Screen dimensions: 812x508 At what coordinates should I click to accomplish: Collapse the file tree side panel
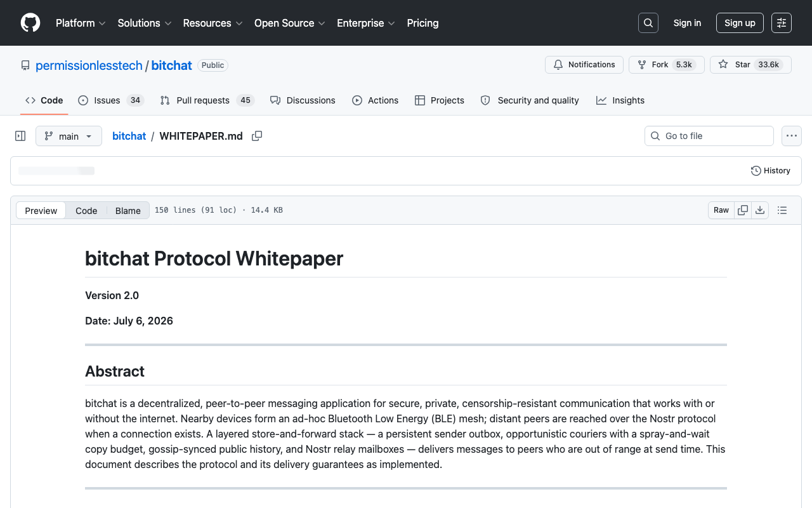point(20,136)
